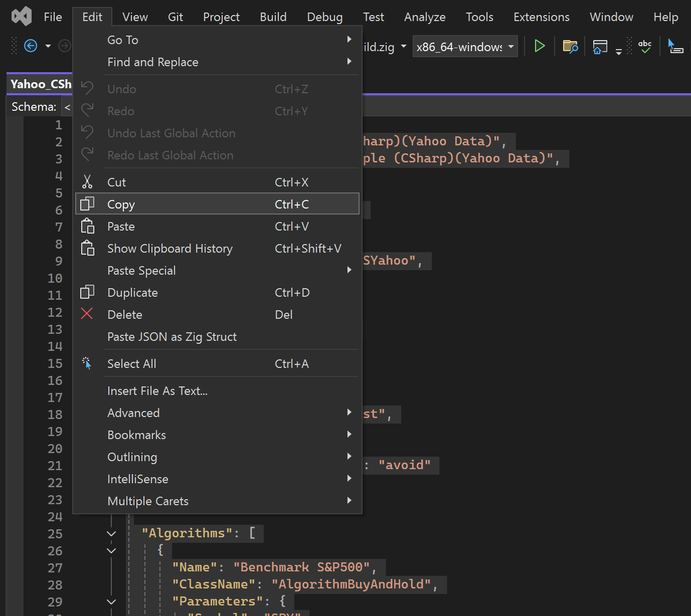Click the browser home window toolbar icon
The image size is (691, 616).
click(x=600, y=47)
